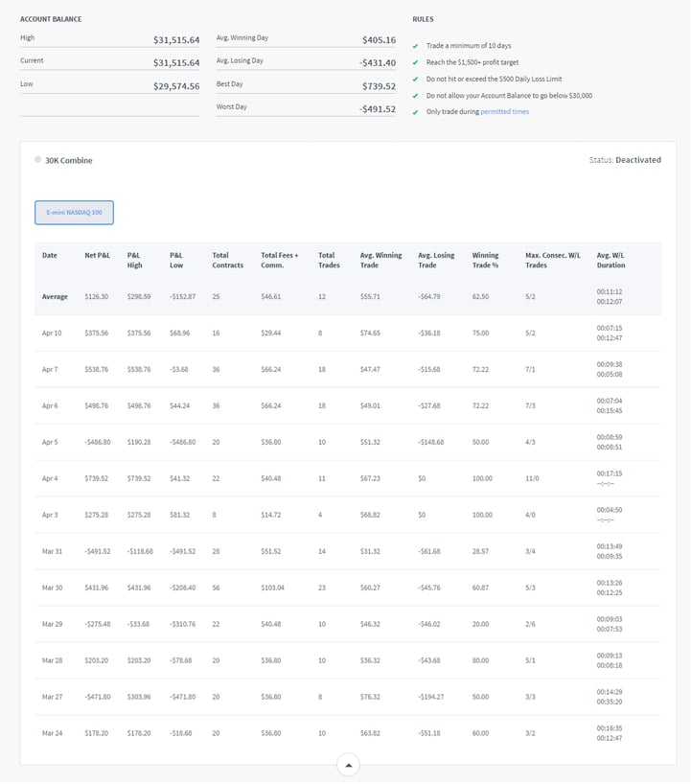691x784 pixels.
Task: Click the checkmark beside permitted times rule
Action: (x=415, y=112)
